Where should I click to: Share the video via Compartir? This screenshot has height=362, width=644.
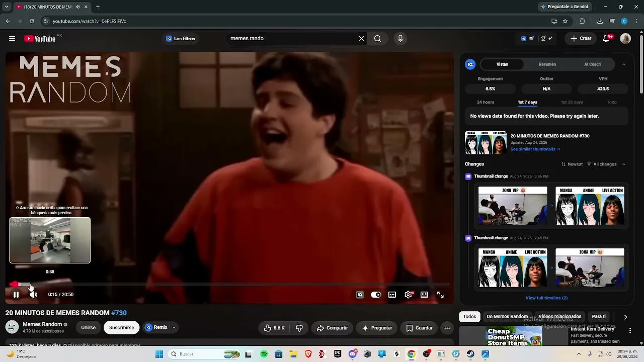[x=332, y=328]
